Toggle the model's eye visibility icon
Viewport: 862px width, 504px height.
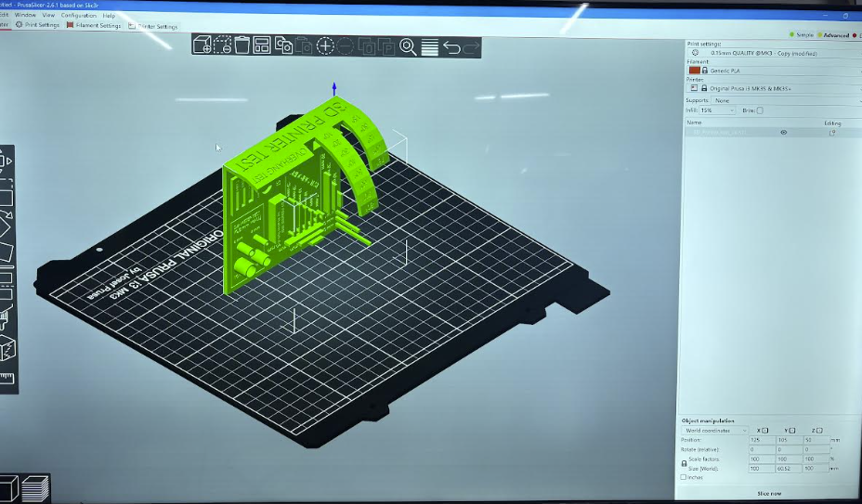point(783,133)
